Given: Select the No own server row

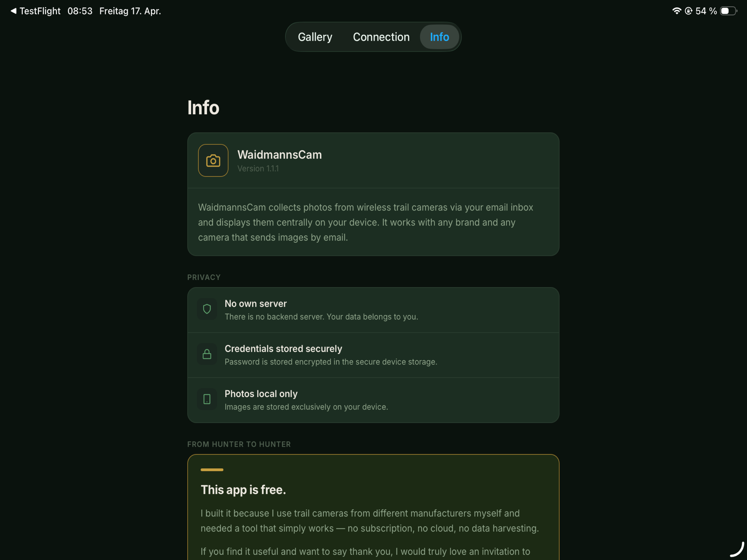Looking at the screenshot, I should click(x=373, y=310).
